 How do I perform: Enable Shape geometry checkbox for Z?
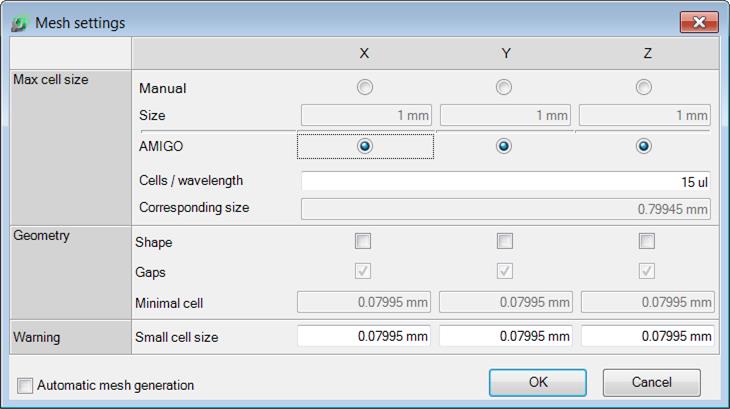pos(647,241)
